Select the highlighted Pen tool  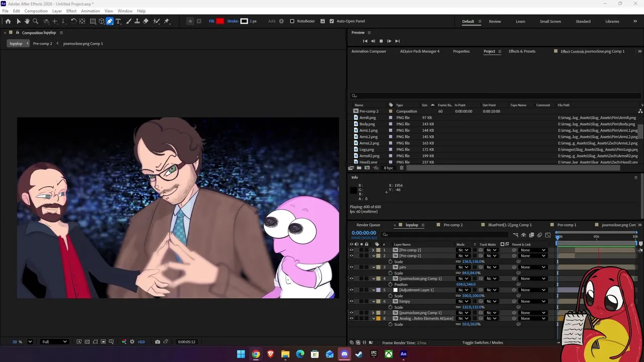110,21
